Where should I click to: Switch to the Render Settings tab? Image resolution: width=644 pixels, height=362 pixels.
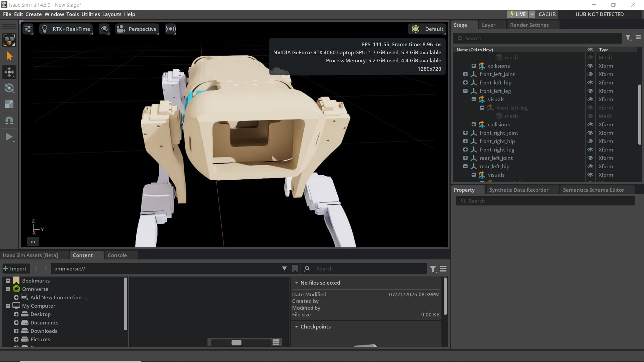pyautogui.click(x=529, y=25)
